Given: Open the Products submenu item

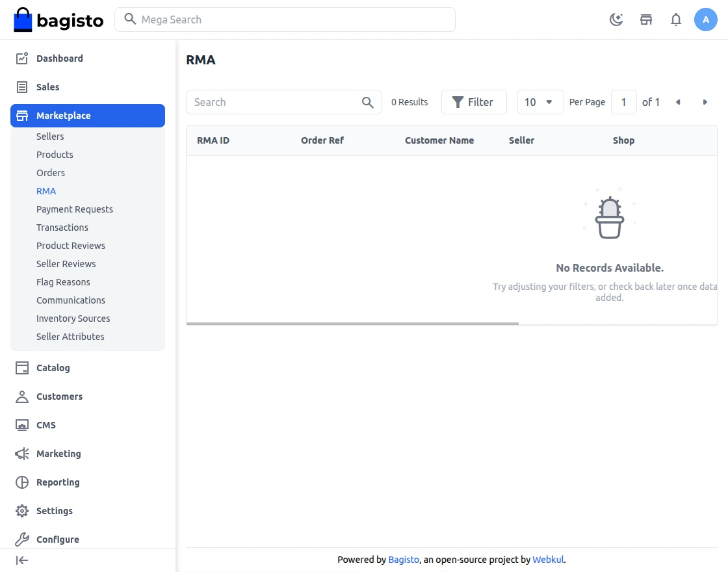Looking at the screenshot, I should 55,155.
